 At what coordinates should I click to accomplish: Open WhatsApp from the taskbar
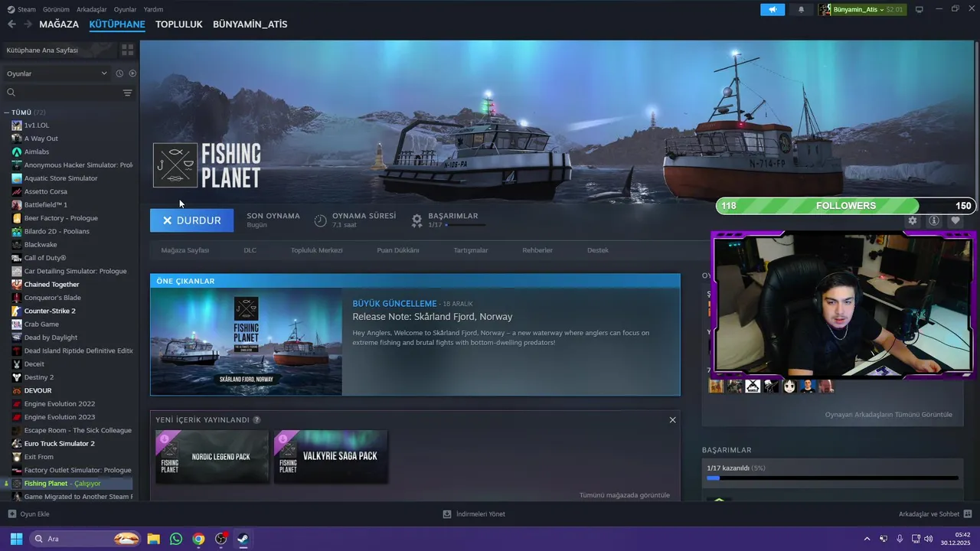[176, 539]
